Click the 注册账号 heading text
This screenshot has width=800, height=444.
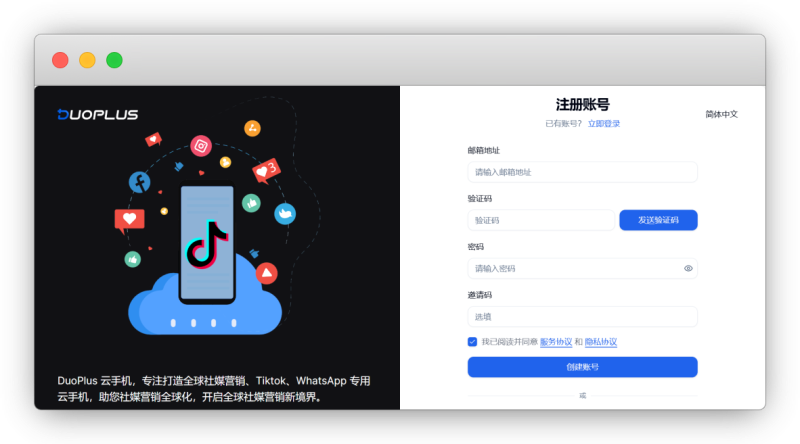pos(582,105)
